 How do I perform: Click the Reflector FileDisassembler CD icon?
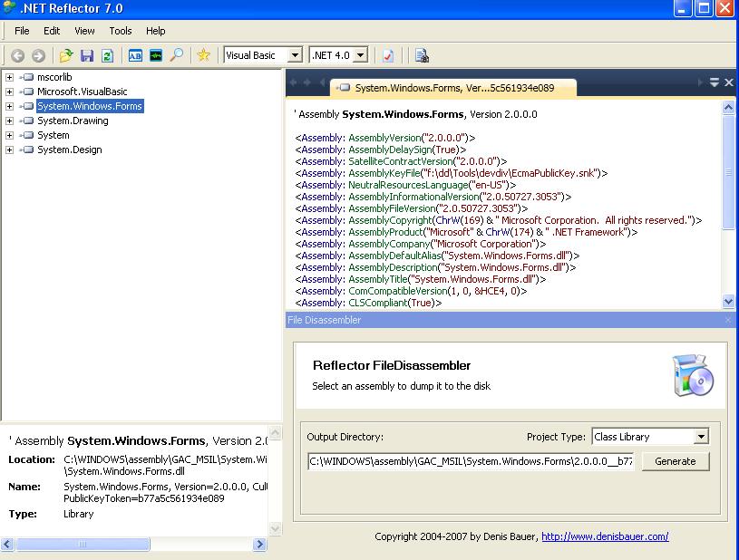click(x=693, y=375)
